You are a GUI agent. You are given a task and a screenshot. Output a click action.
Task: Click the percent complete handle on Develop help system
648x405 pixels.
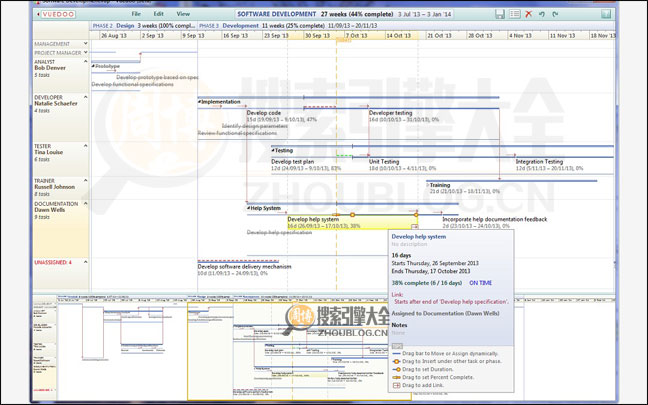pyautogui.click(x=352, y=215)
